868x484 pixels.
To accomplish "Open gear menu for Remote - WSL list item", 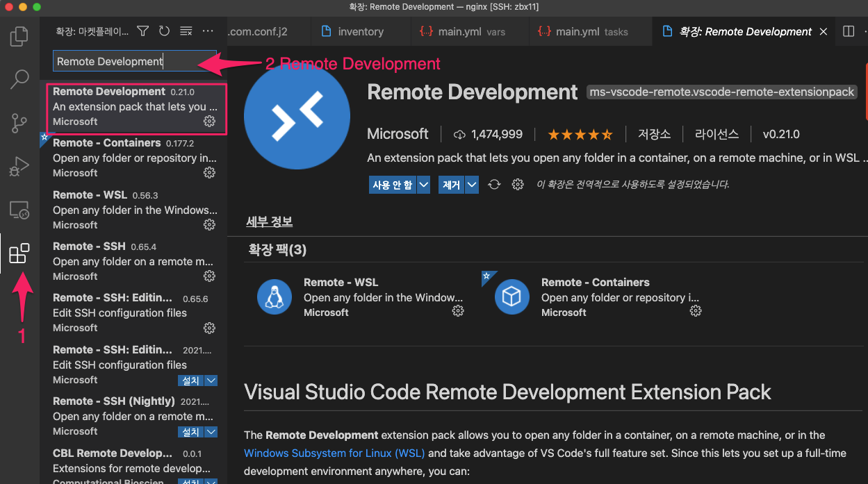I will [x=209, y=225].
